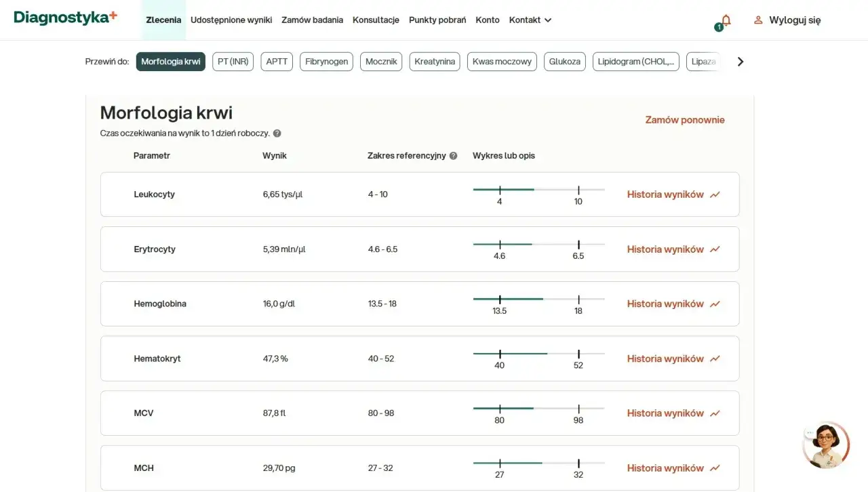The height and width of the screenshot is (492, 868).
Task: Click the Erytrocyty result row
Action: point(420,249)
